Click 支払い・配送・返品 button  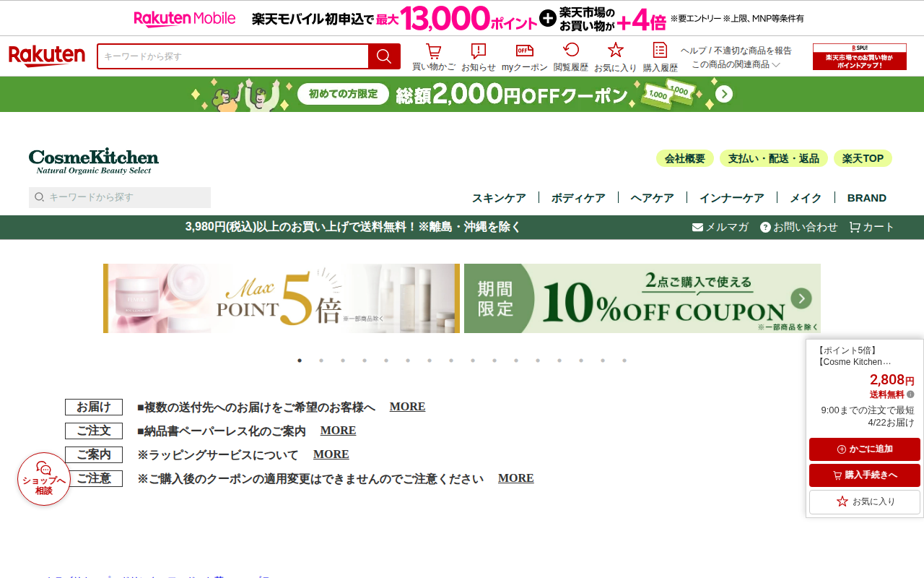(x=774, y=158)
